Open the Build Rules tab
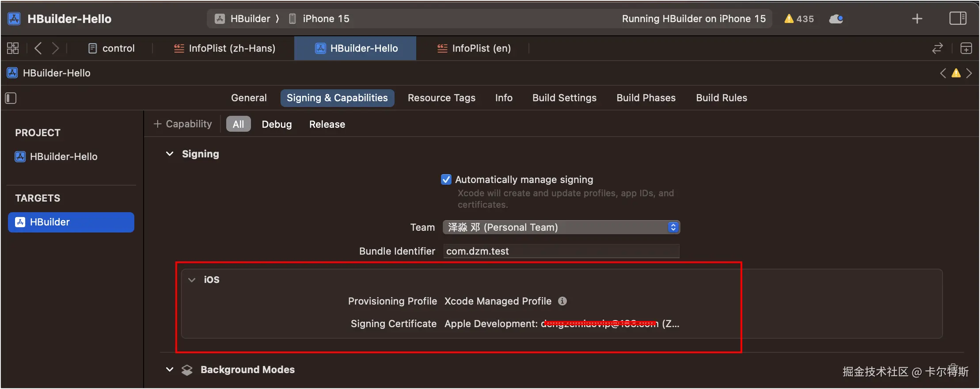The height and width of the screenshot is (389, 980). (722, 98)
